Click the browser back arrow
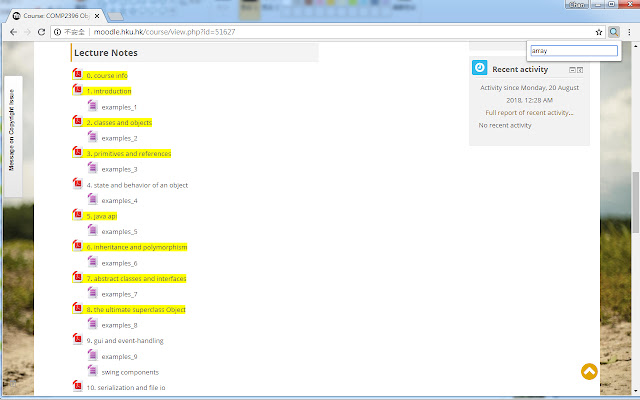 13,32
